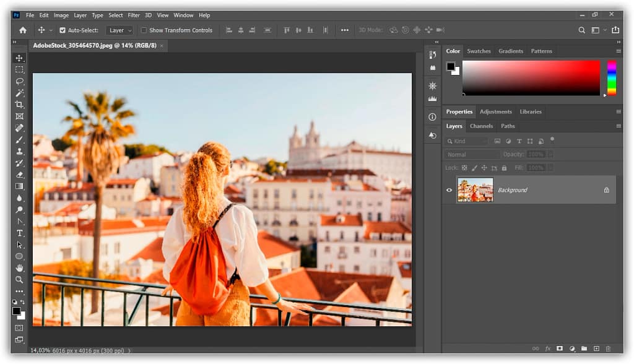Open Search with the magnifier in options bar
634x364 pixels.
[581, 30]
